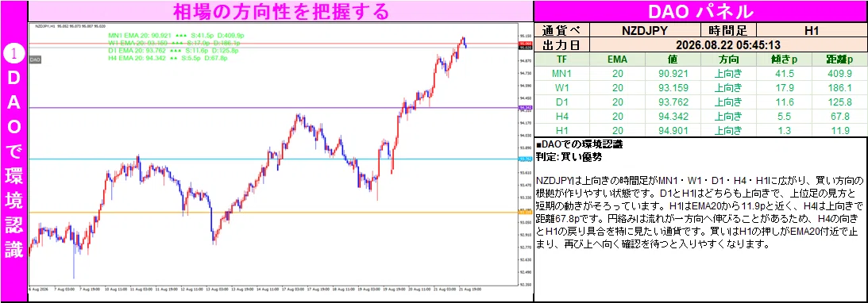The width and height of the screenshot is (868, 303).
Task: Click the EMA period 20 in H4 row
Action: 618,117
